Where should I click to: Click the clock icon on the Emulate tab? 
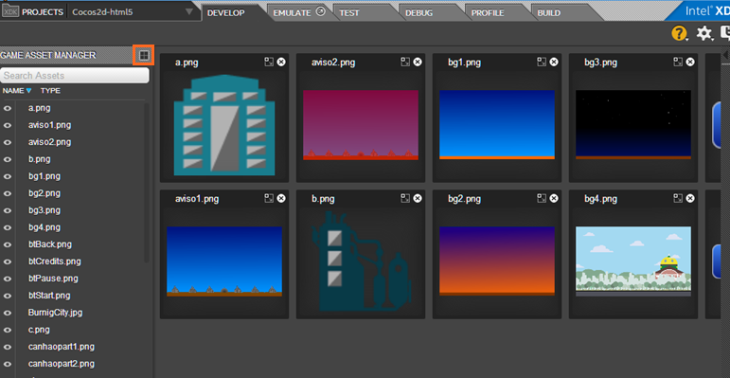[x=321, y=12]
